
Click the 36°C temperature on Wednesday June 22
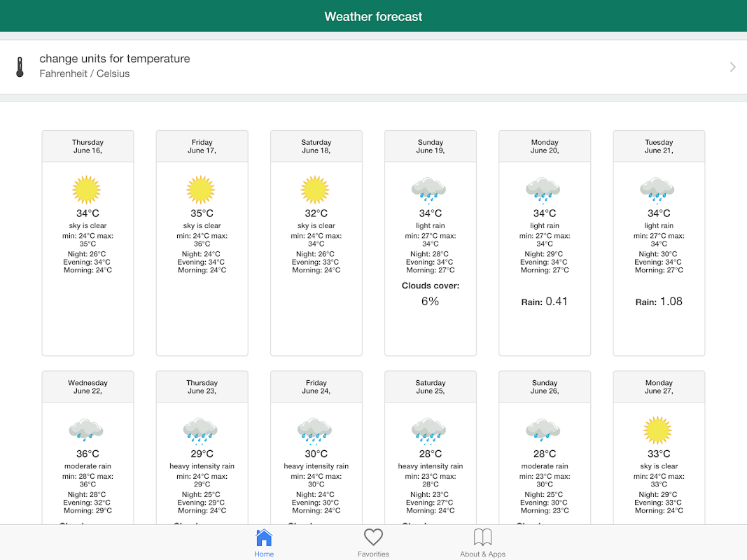click(88, 454)
